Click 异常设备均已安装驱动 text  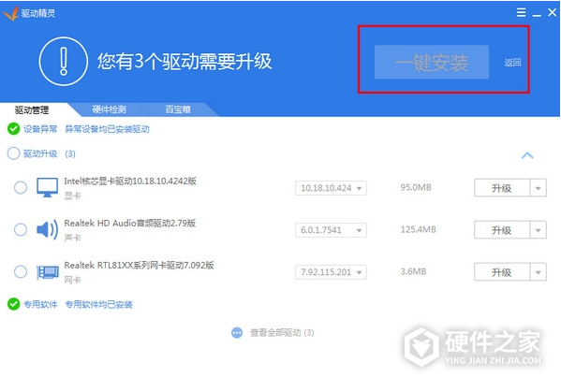(107, 129)
